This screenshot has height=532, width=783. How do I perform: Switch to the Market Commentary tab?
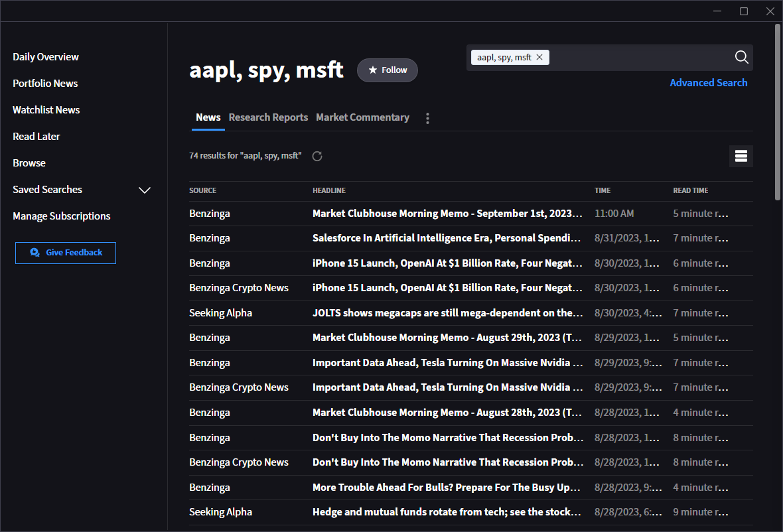(362, 117)
